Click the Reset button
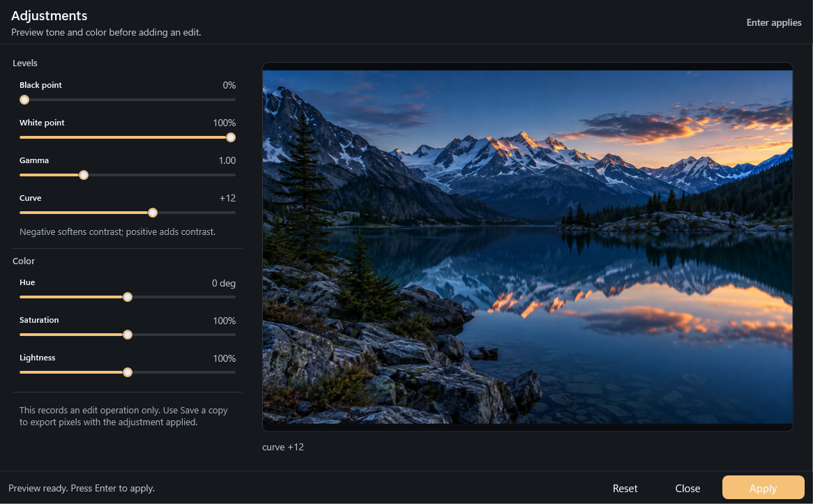 (x=625, y=489)
